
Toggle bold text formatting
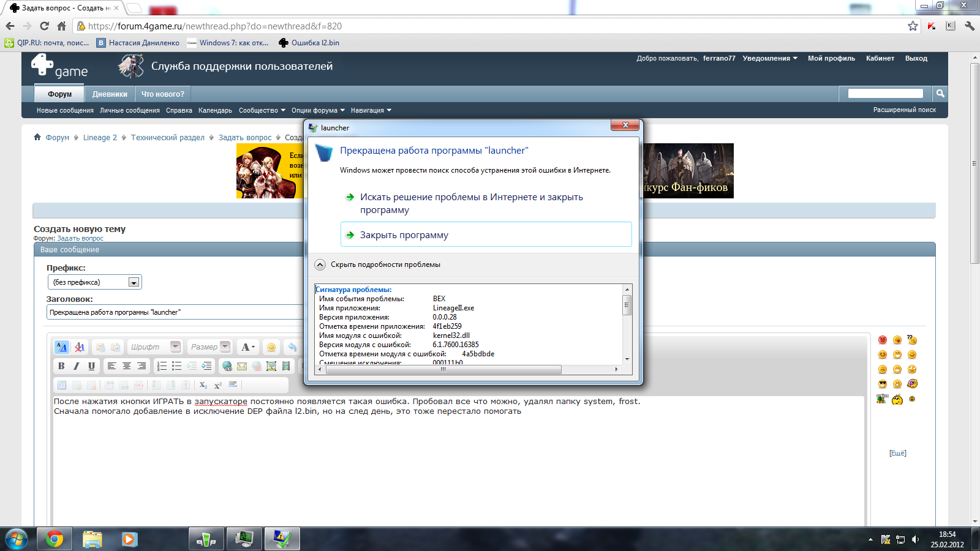[x=61, y=366]
